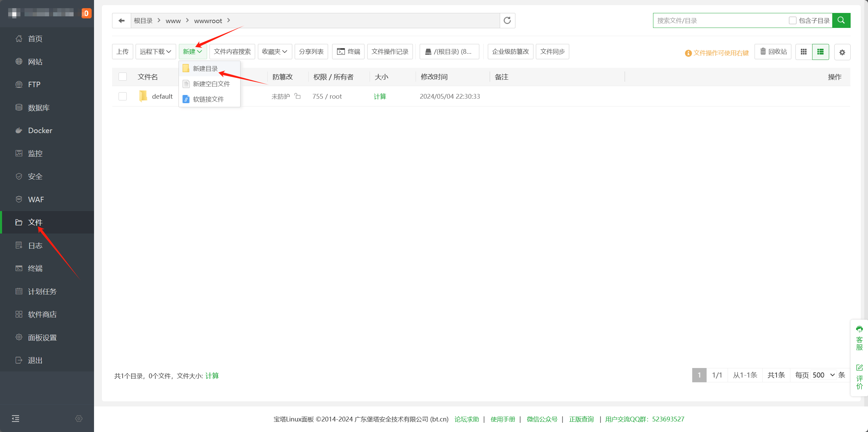Viewport: 868px width, 432px height.
Task: Open the per-page 500 count selector
Action: point(823,375)
